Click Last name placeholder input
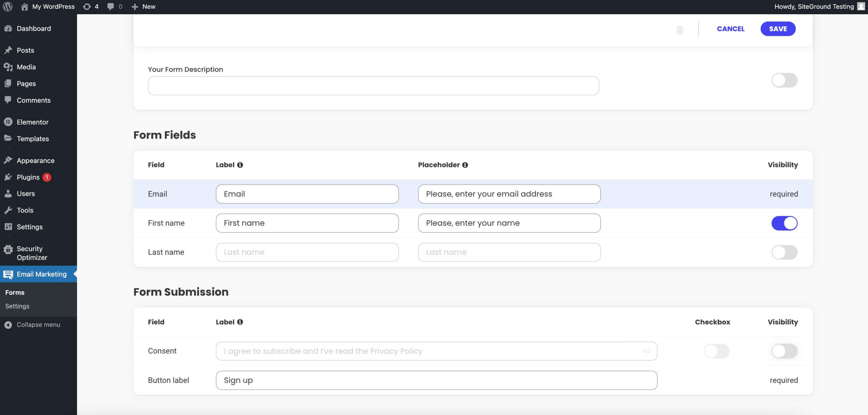This screenshot has height=415, width=868. (x=509, y=252)
